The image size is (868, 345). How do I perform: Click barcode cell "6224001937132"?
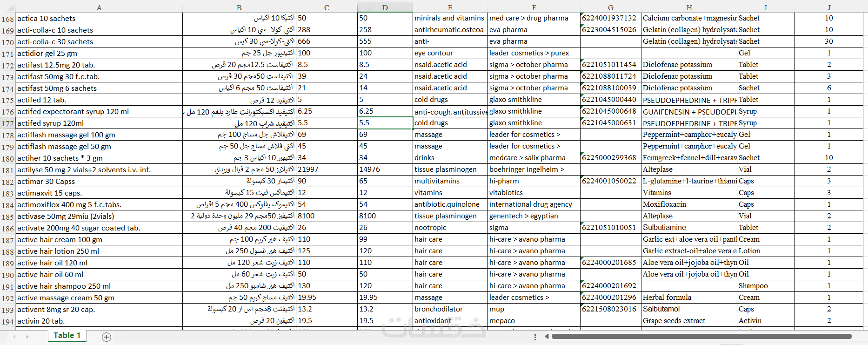(x=611, y=18)
